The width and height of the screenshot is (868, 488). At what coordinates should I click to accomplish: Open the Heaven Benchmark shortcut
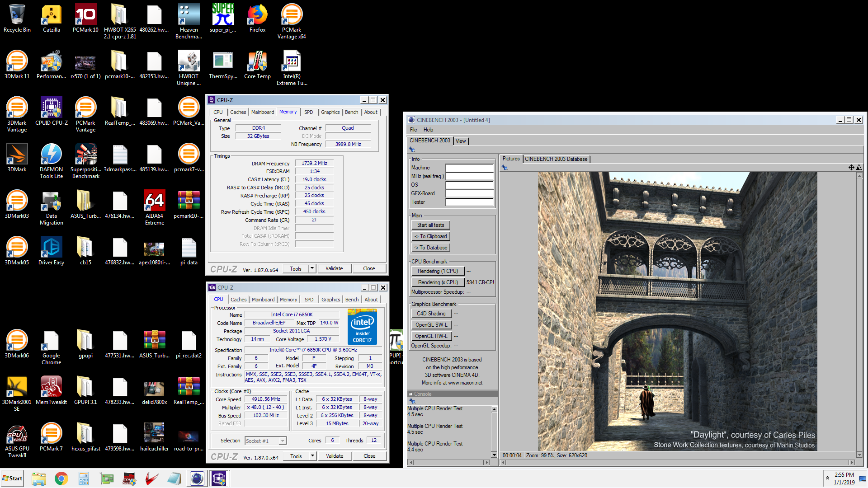(x=189, y=22)
